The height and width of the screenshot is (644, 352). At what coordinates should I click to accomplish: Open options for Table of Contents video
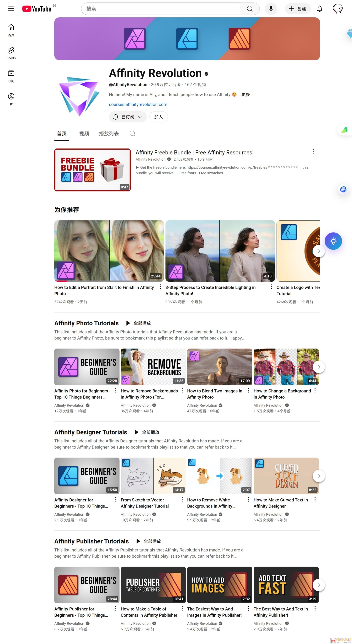tap(182, 608)
